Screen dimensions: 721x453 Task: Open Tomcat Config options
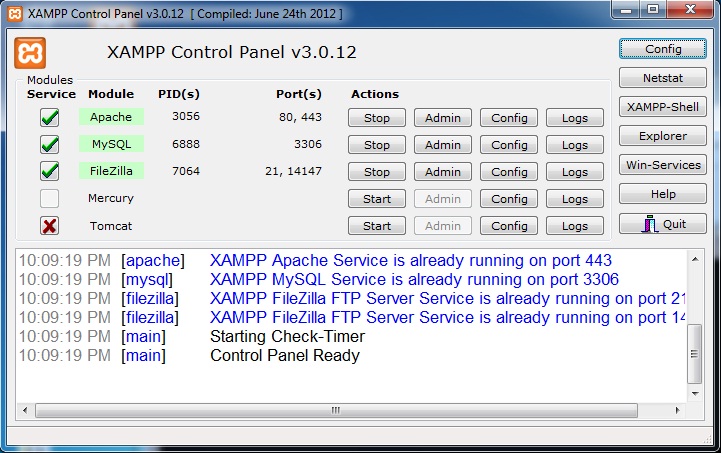(509, 226)
